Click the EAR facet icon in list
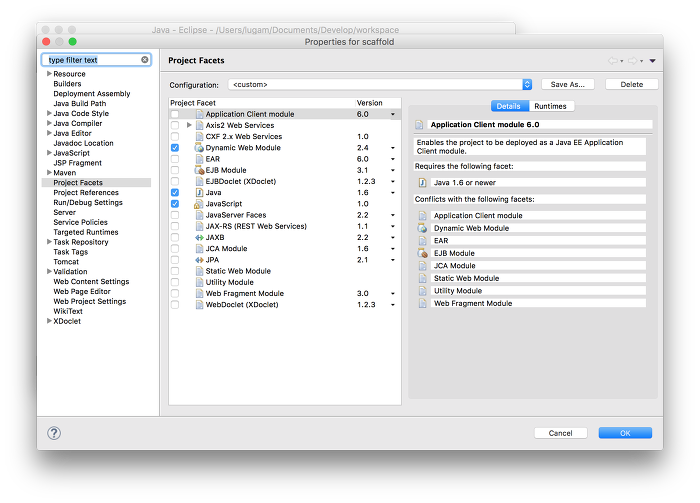 tap(200, 159)
